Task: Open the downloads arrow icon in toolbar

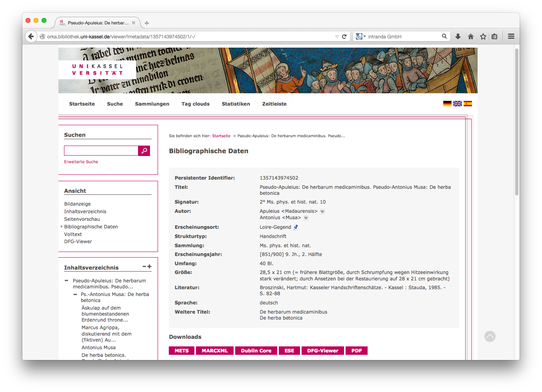Action: pyautogui.click(x=458, y=36)
